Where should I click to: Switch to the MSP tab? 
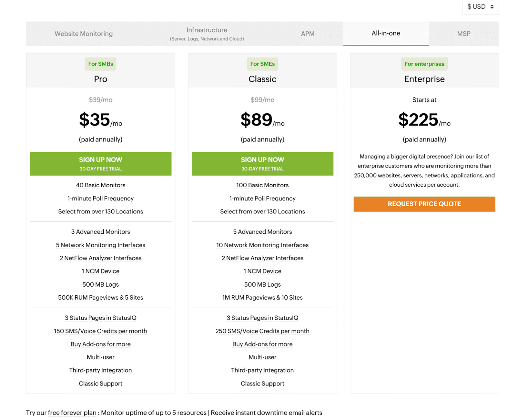click(x=463, y=34)
